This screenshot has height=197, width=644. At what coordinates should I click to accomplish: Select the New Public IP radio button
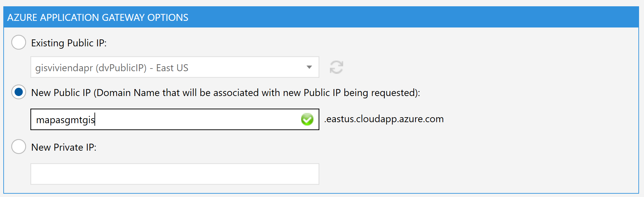tap(18, 92)
